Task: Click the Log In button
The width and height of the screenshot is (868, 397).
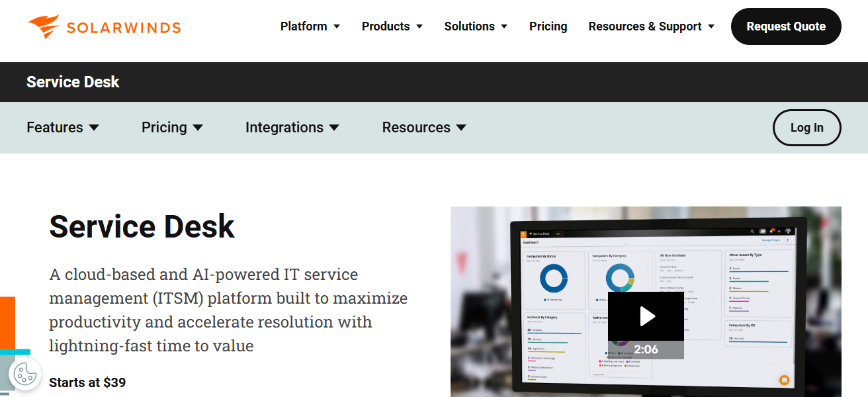Action: (806, 127)
